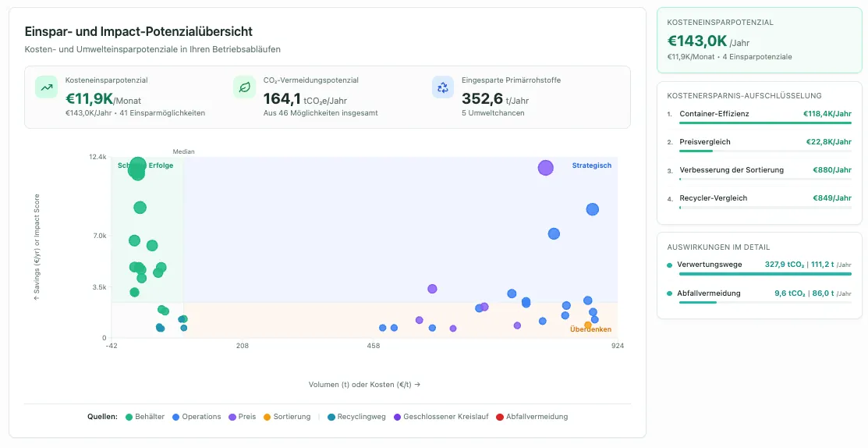
Task: Open Preisvergleich savings breakdown row
Action: tap(759, 144)
